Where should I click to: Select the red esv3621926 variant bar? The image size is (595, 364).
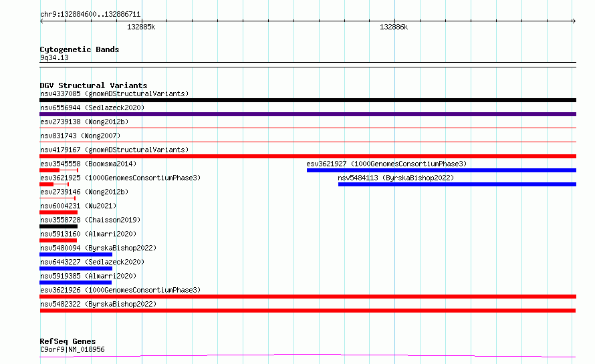308,297
